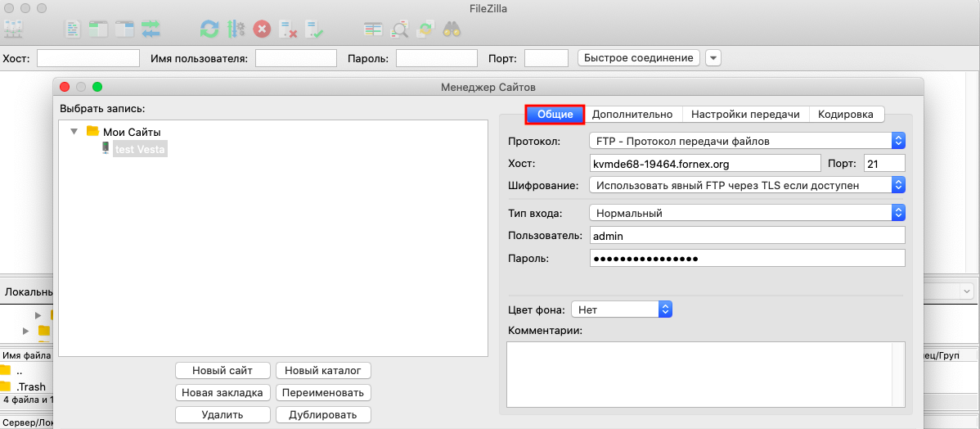Click the Переименовать button
The height and width of the screenshot is (429, 980).
click(323, 393)
